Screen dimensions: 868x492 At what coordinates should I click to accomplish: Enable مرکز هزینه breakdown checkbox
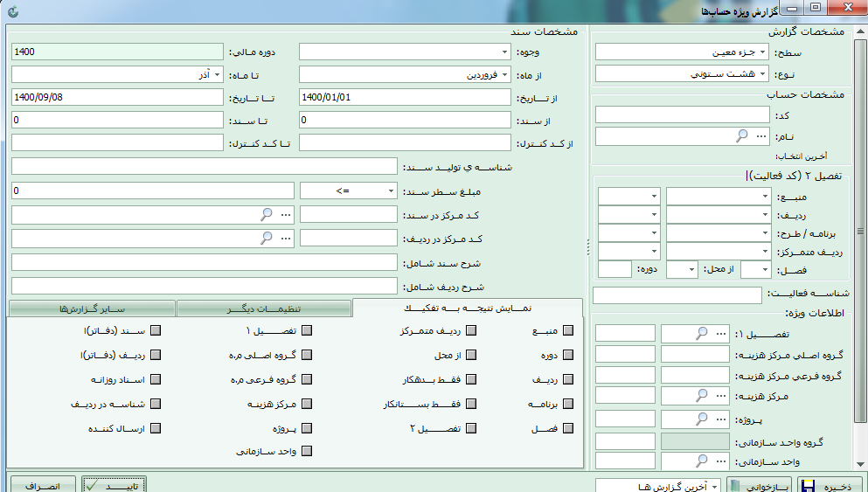307,404
